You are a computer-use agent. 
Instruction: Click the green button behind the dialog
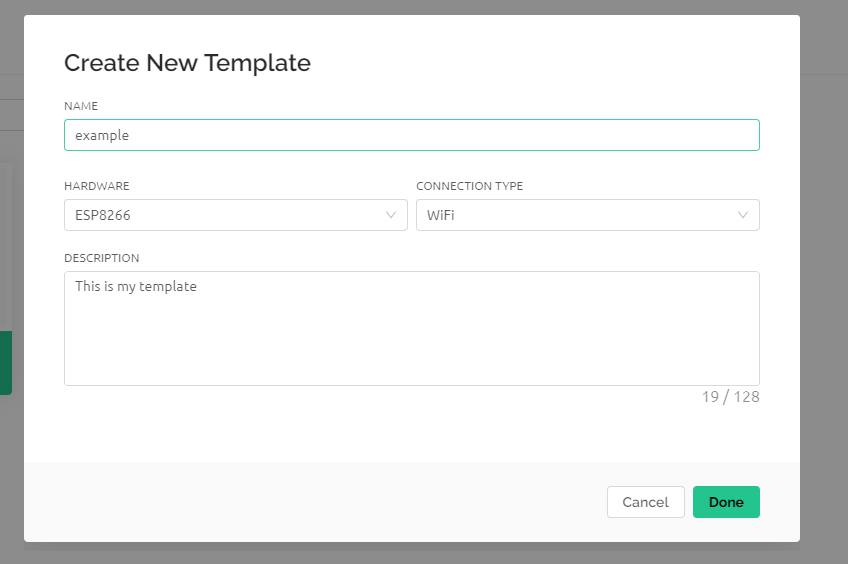click(x=5, y=363)
